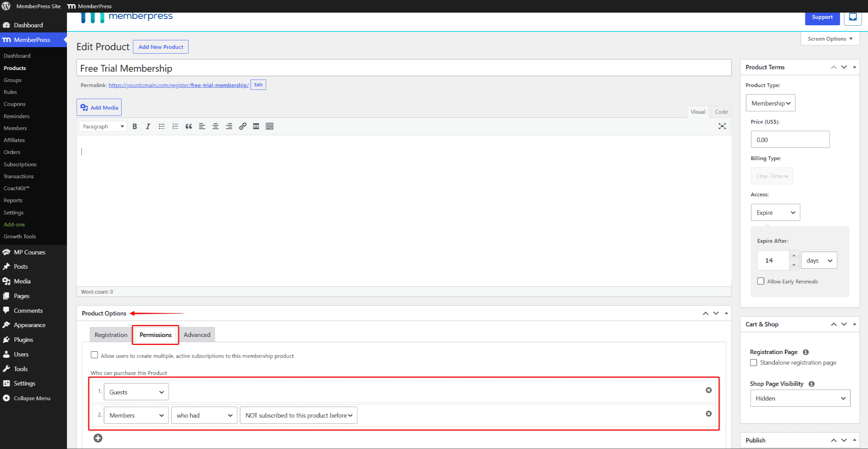Open MemberPress Site in admin bar
The image size is (868, 449).
pos(38,6)
